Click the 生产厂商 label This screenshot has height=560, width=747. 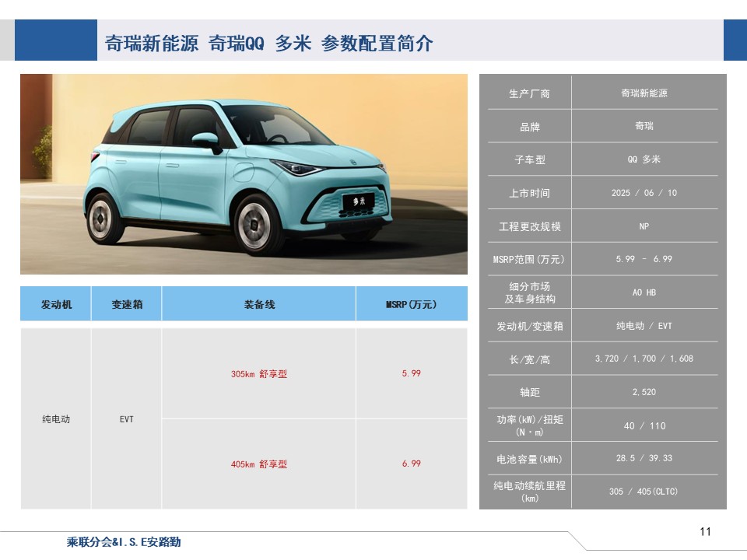tap(529, 93)
